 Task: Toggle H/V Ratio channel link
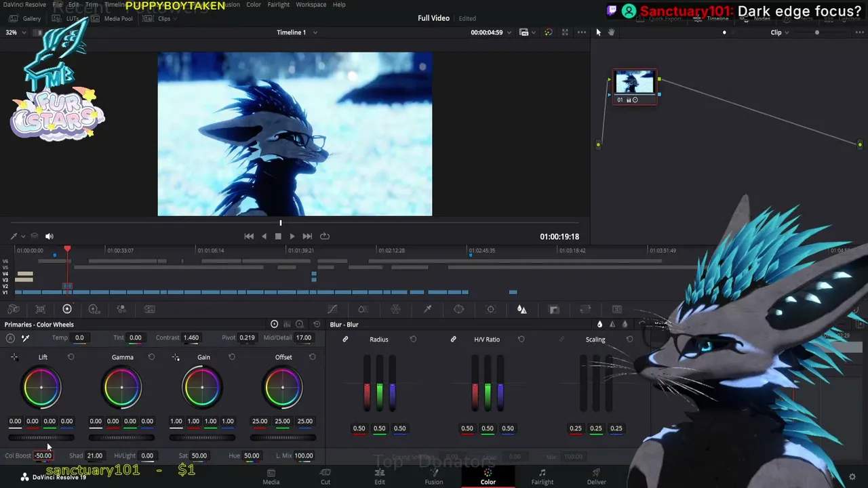[x=453, y=339]
